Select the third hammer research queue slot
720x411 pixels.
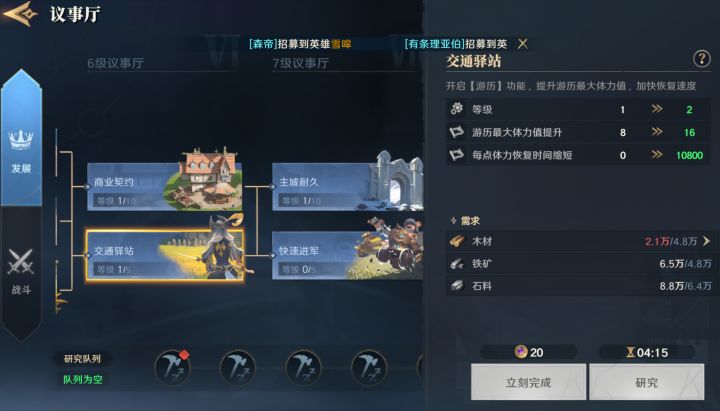tap(303, 368)
